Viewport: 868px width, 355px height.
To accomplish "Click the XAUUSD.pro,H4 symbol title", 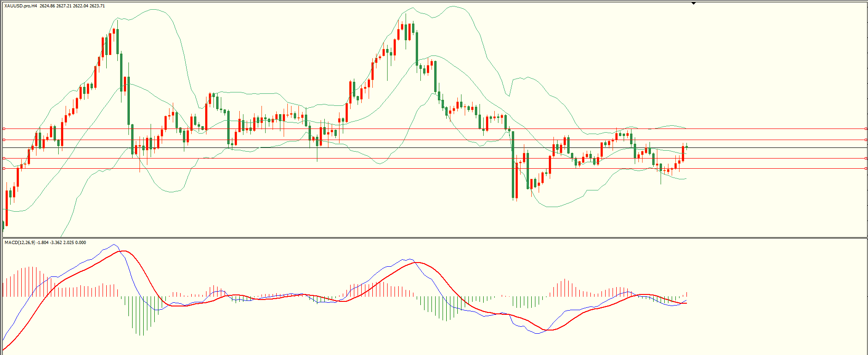I will pos(20,6).
